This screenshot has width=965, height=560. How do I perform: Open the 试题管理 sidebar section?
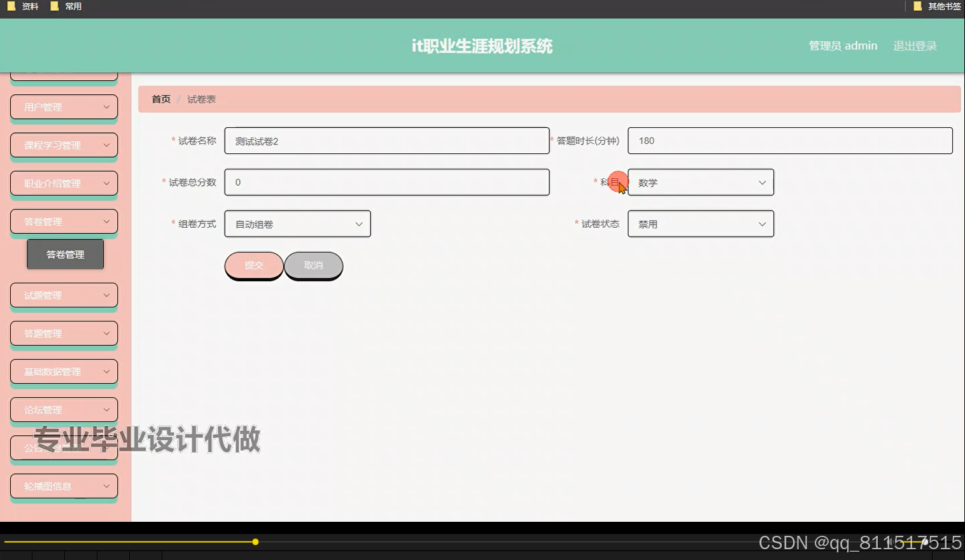63,295
